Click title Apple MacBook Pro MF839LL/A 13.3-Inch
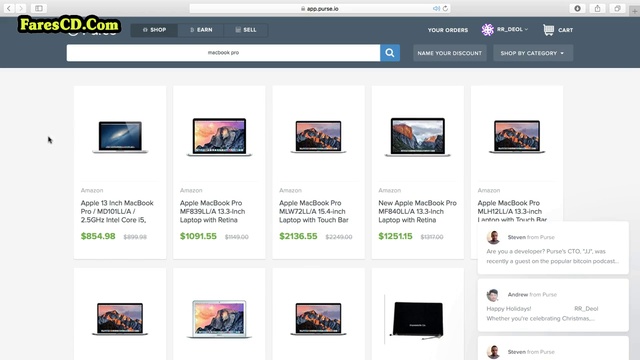 click(x=212, y=211)
